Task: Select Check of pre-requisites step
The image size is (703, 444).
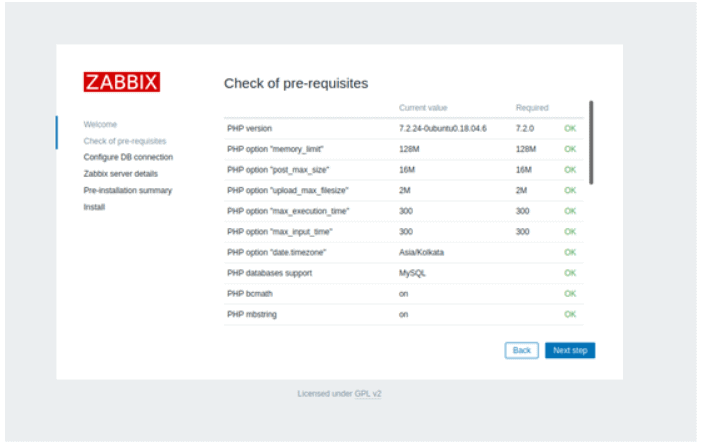Action: (125, 141)
